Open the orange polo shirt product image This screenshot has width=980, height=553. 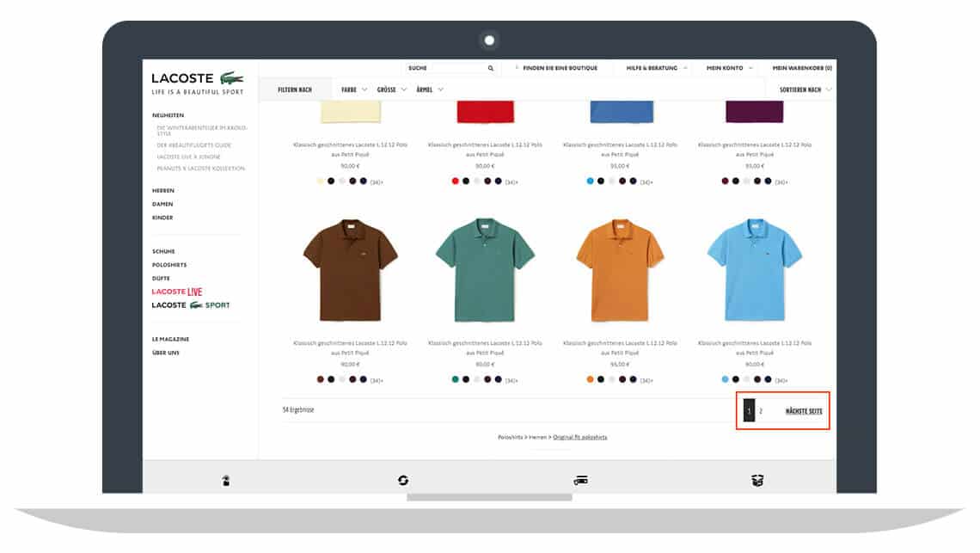620,269
